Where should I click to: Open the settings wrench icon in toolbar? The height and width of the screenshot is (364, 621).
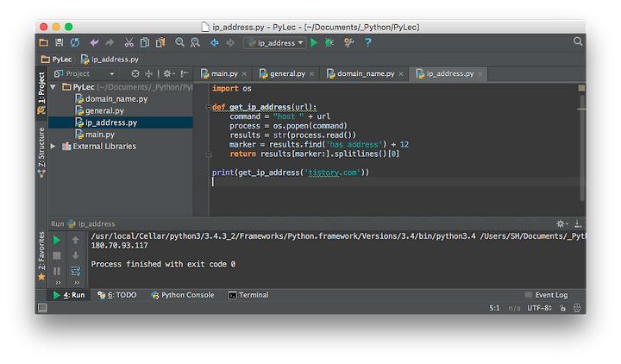349,42
